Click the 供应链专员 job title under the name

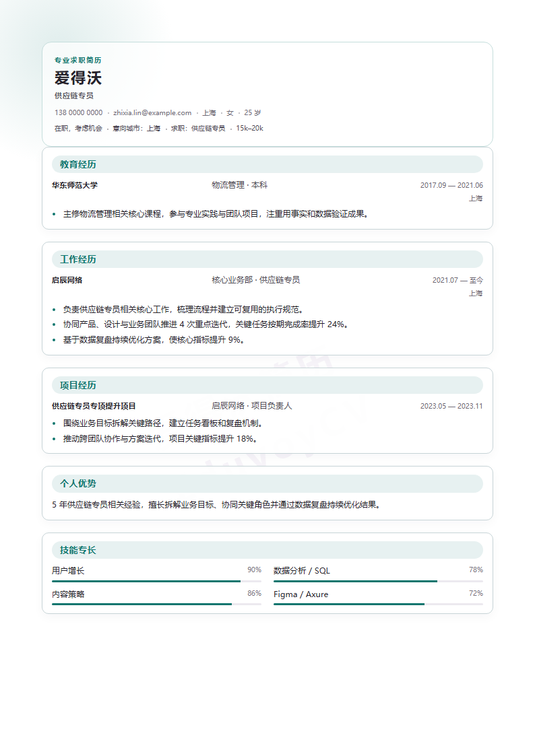click(74, 96)
